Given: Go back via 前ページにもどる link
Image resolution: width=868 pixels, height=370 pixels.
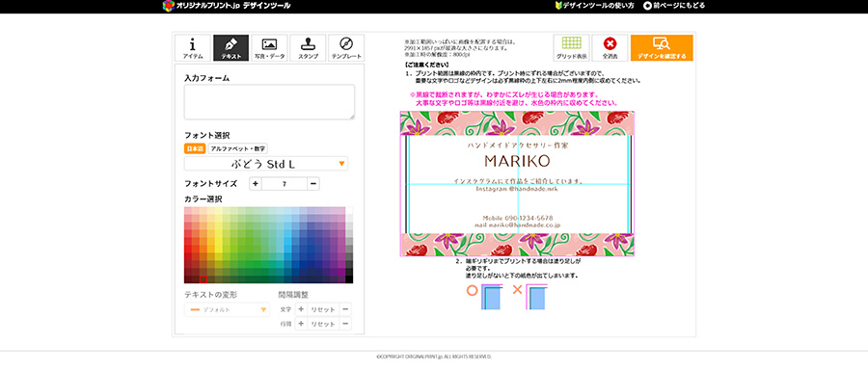Looking at the screenshot, I should point(674,6).
